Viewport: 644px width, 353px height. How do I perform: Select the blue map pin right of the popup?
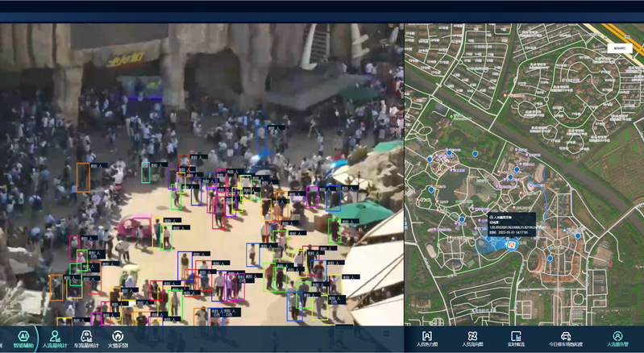[x=577, y=235]
